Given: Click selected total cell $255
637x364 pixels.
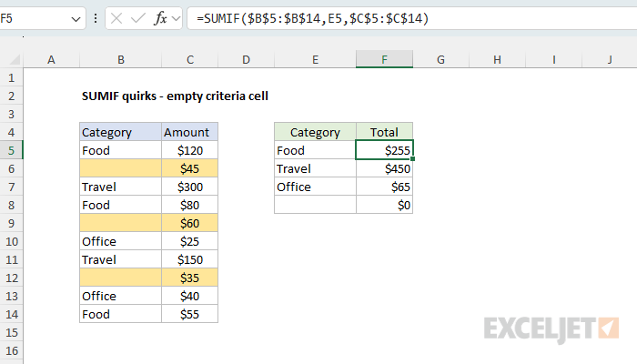Looking at the screenshot, I should [384, 150].
